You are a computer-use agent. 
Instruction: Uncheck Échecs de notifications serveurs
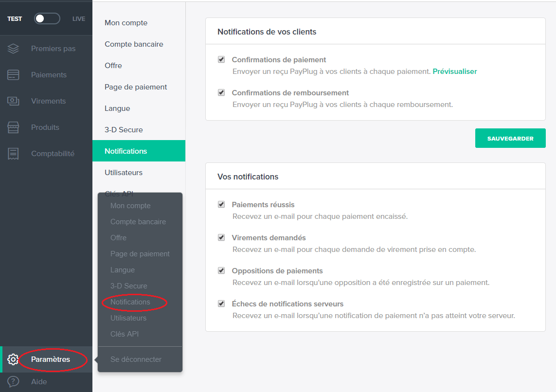[x=221, y=303]
